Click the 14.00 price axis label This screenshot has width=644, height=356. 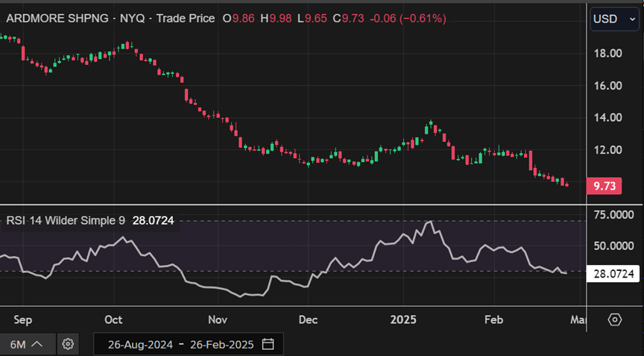(x=607, y=117)
